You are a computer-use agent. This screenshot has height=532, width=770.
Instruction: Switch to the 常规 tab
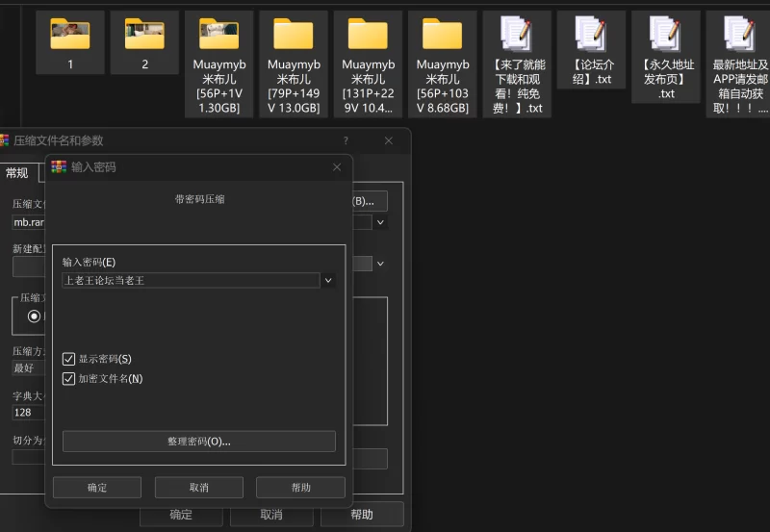pyautogui.click(x=17, y=173)
